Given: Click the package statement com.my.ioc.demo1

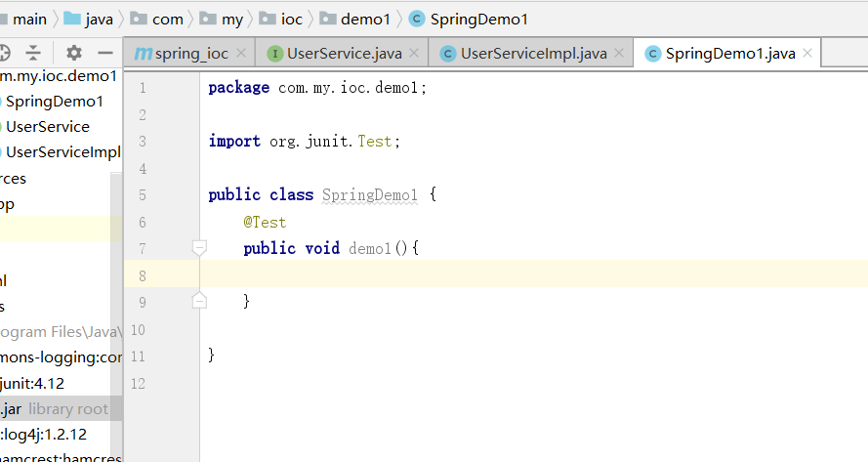Looking at the screenshot, I should click(x=317, y=88).
